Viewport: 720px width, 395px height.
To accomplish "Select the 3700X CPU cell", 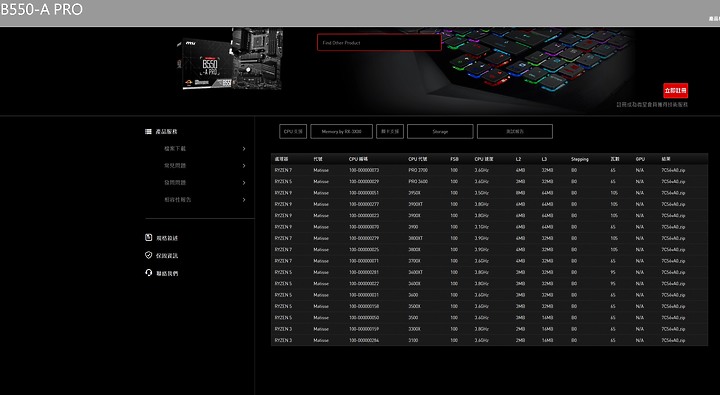I will pos(414,261).
